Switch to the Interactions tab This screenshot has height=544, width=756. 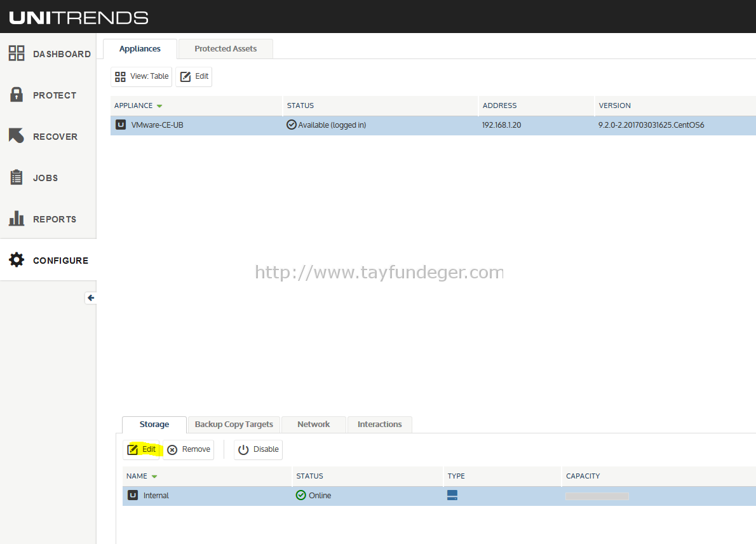pos(379,425)
